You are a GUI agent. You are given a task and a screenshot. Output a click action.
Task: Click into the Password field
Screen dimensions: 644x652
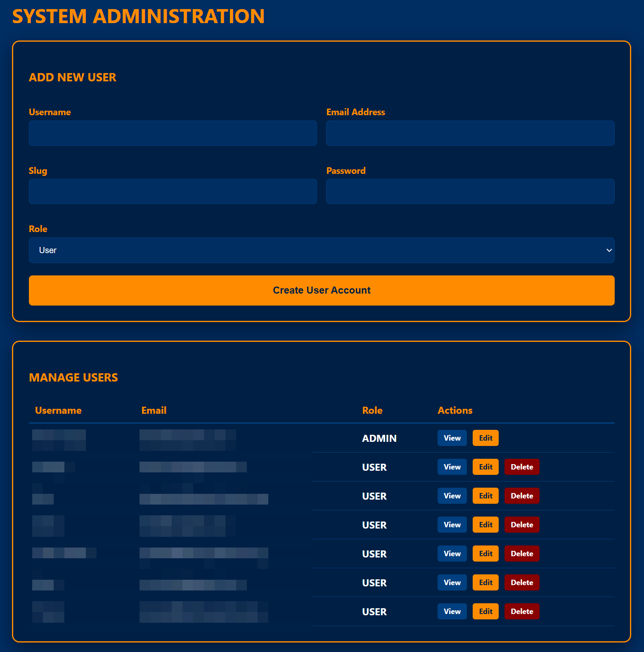(x=470, y=191)
